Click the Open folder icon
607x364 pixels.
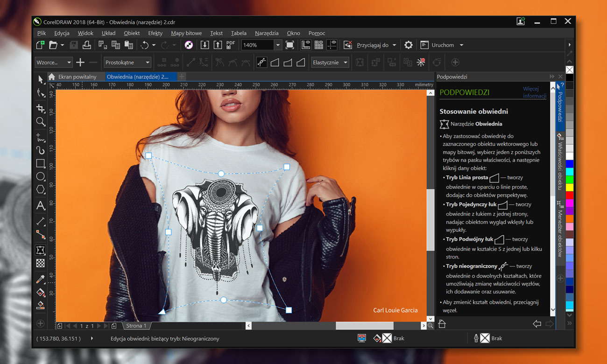pos(53,45)
